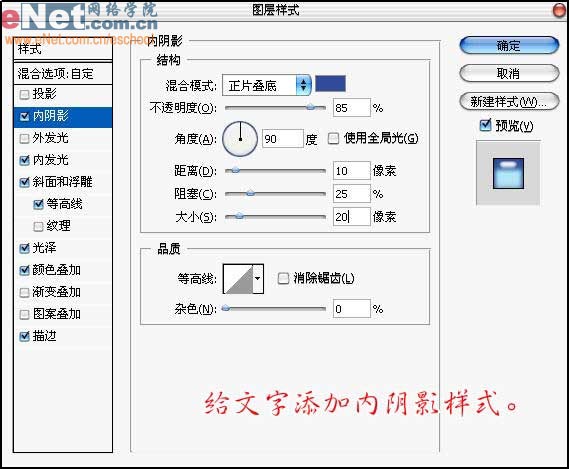Toggle the 预览 preview checkbox
569x469 pixels.
(485, 125)
